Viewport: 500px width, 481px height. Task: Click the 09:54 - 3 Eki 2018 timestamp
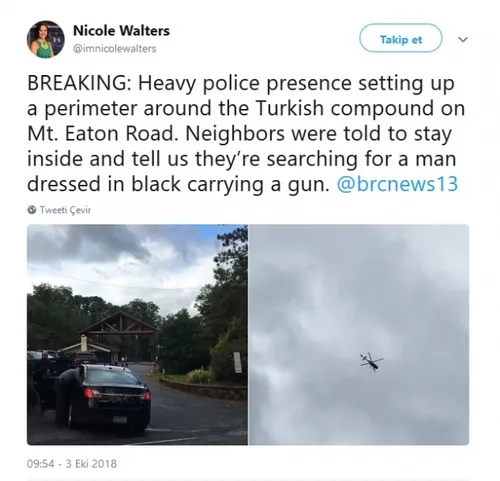(x=72, y=464)
